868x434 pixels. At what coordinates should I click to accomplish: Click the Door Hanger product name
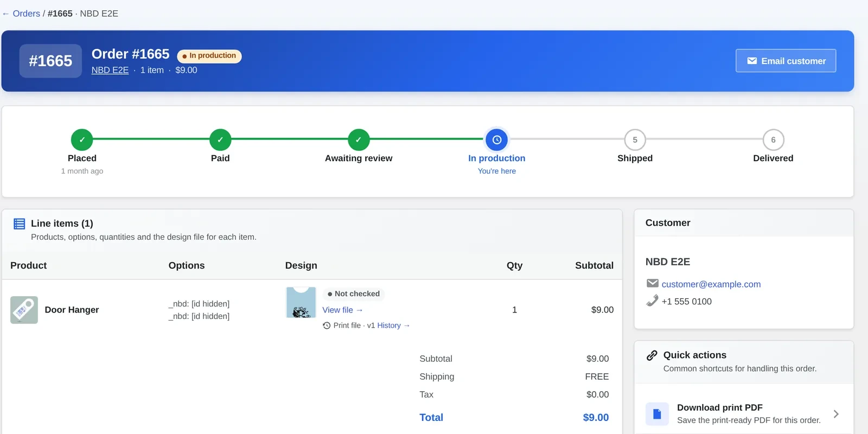(x=72, y=310)
